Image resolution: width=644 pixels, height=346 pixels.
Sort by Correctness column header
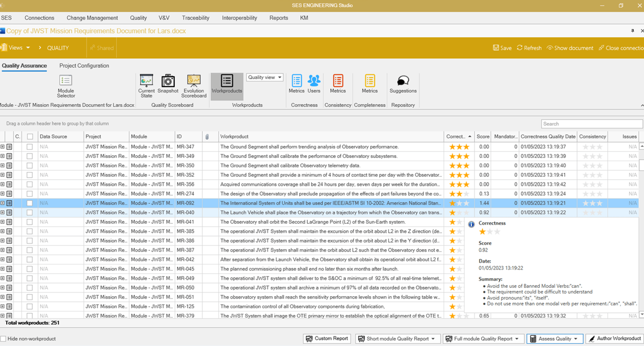tap(459, 136)
